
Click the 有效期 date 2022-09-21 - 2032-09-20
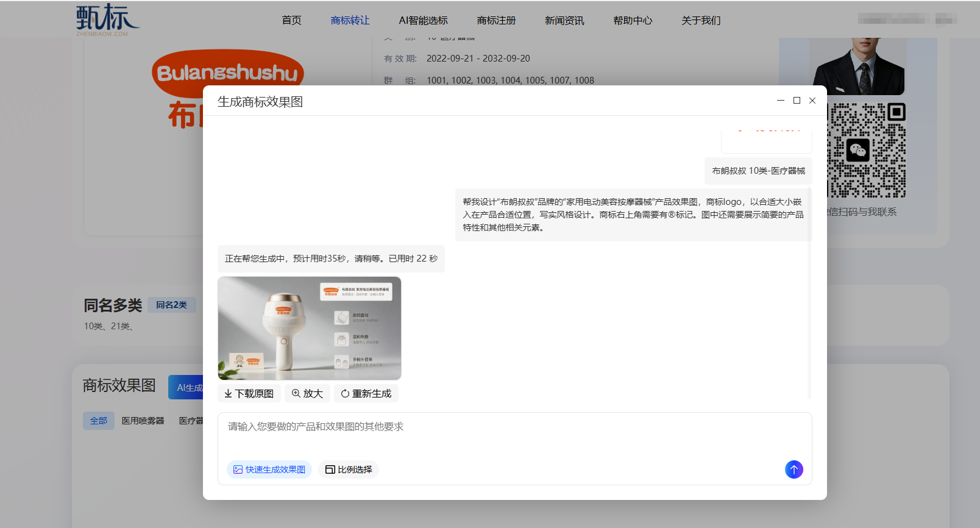(478, 59)
